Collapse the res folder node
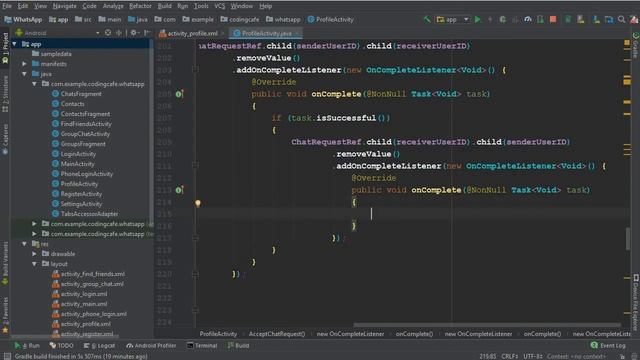This screenshot has width=640, height=360. 24,244
